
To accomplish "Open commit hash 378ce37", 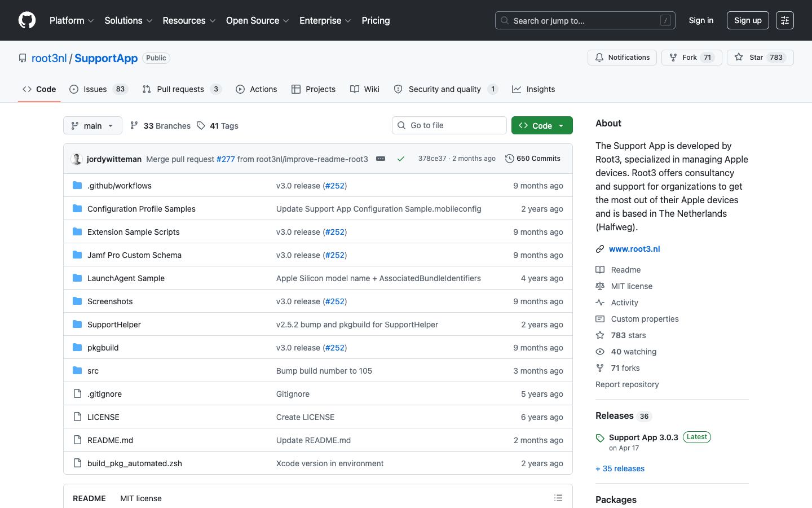I will point(432,159).
